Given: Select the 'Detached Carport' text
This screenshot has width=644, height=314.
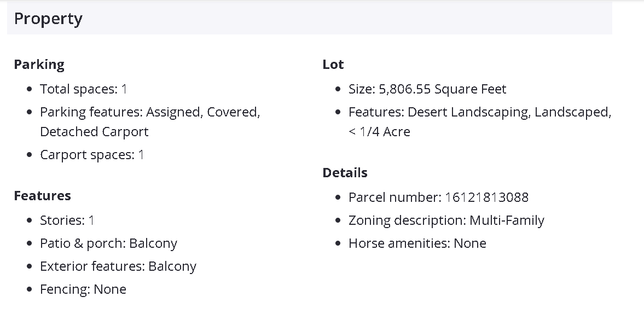Looking at the screenshot, I should (x=94, y=132).
